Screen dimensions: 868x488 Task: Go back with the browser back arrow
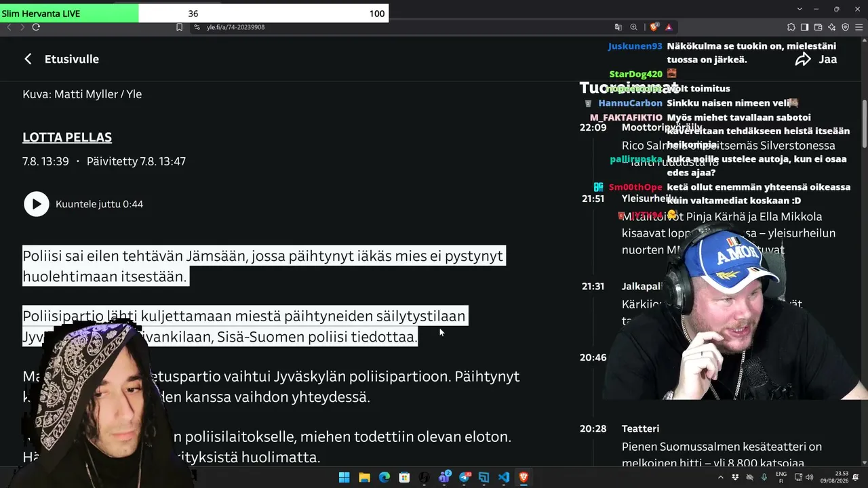pyautogui.click(x=9, y=27)
